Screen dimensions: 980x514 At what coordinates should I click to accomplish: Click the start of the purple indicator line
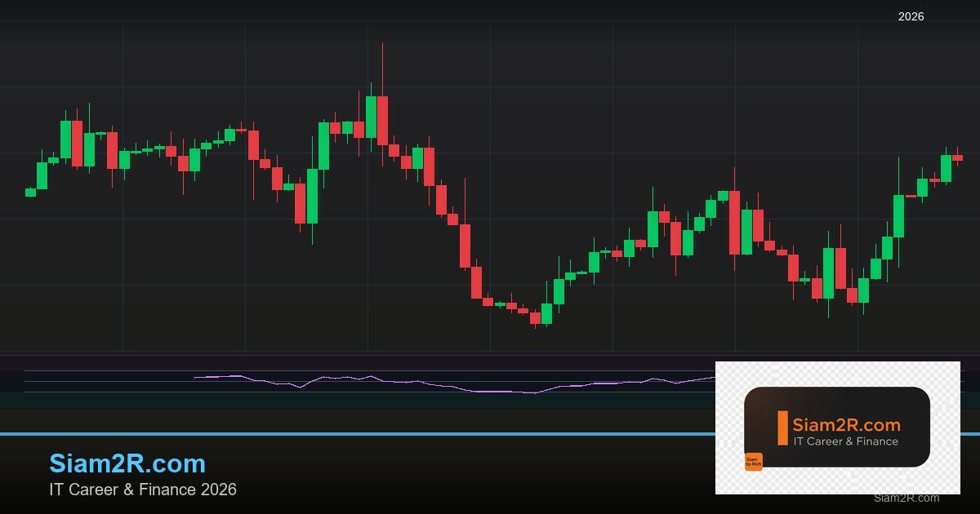click(196, 377)
